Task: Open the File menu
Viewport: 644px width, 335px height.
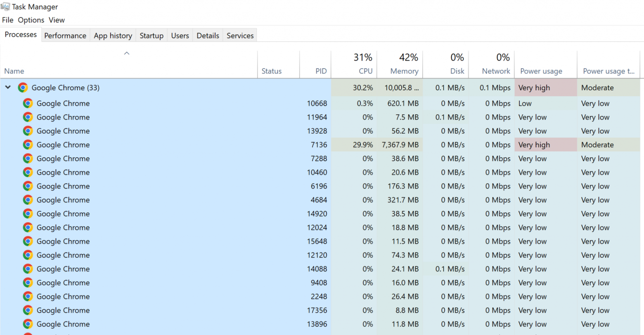Action: [7, 20]
